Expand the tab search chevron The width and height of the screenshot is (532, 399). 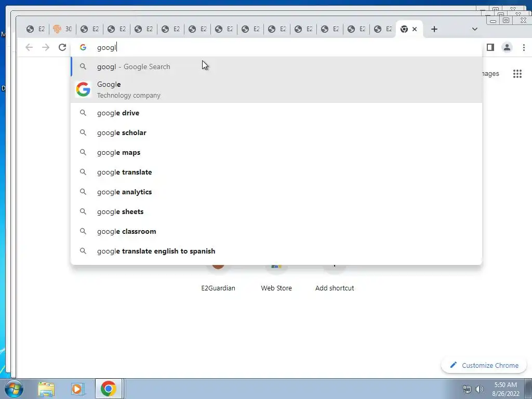tap(475, 29)
